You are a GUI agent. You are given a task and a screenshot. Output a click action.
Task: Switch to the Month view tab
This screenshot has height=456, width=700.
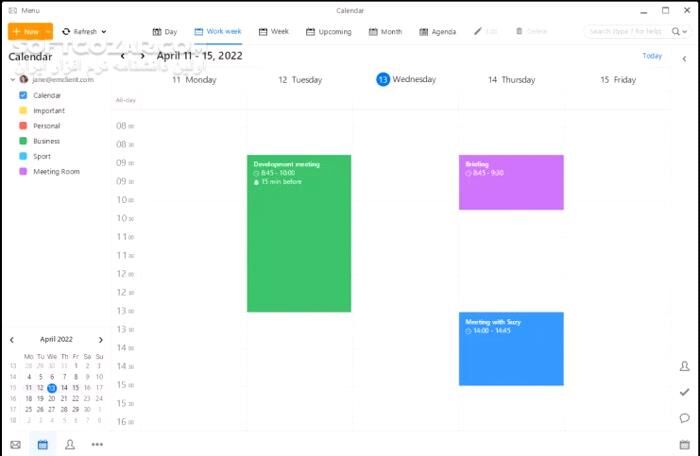(385, 32)
